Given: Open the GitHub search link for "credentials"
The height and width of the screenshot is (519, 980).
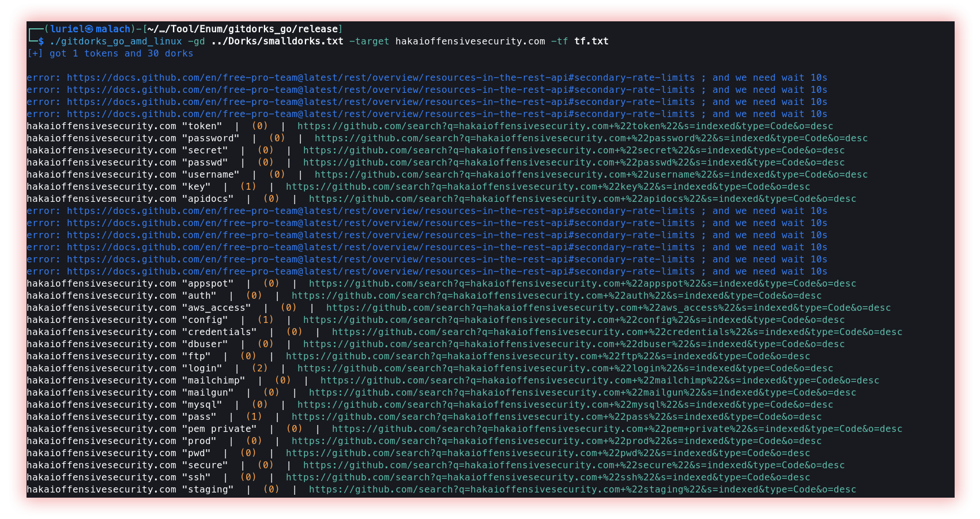Looking at the screenshot, I should click(x=617, y=332).
